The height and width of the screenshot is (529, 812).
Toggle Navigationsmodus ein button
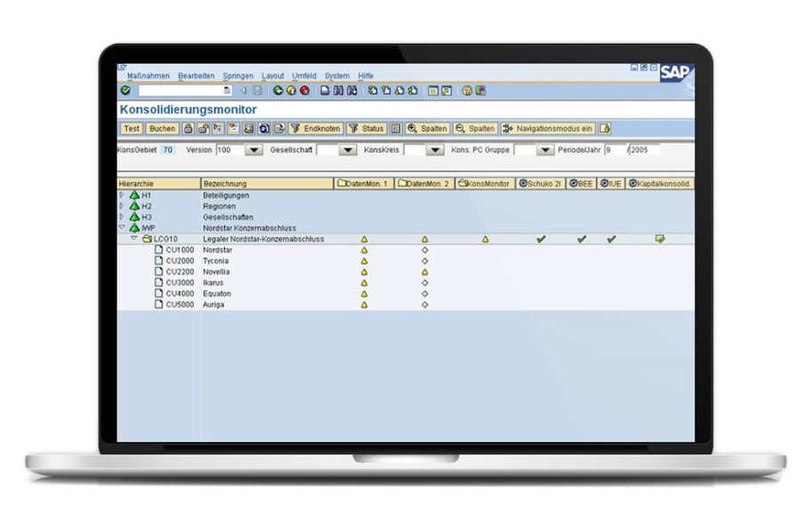(x=548, y=129)
